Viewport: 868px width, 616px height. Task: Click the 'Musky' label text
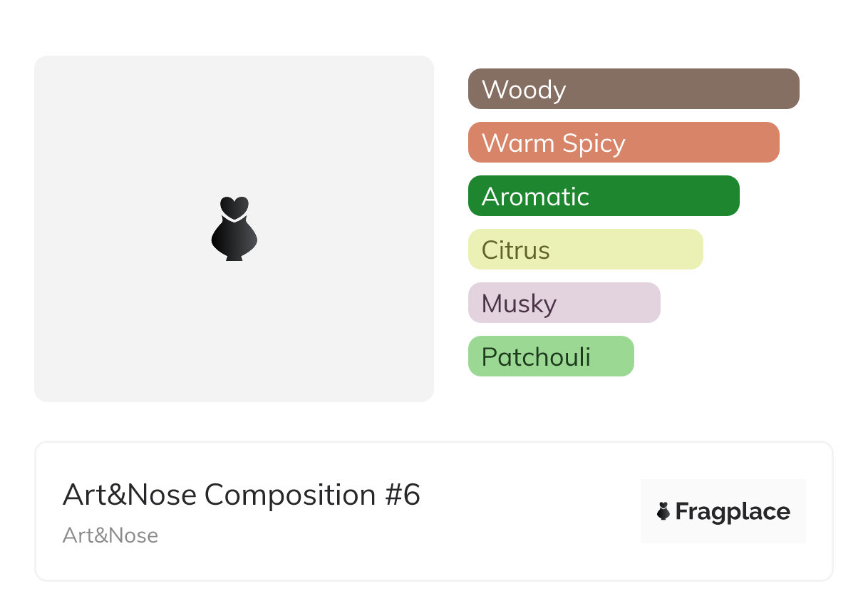pyautogui.click(x=519, y=304)
